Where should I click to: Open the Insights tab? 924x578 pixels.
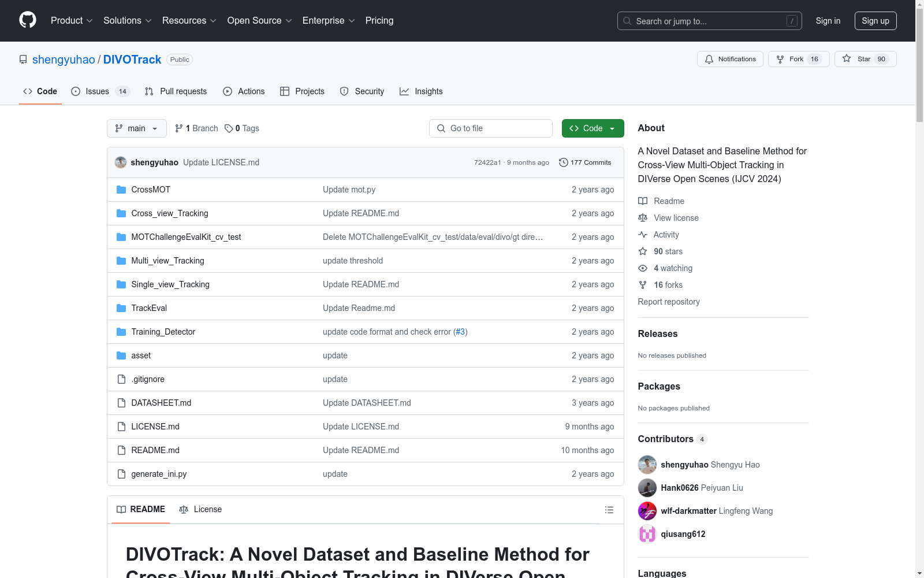421,91
